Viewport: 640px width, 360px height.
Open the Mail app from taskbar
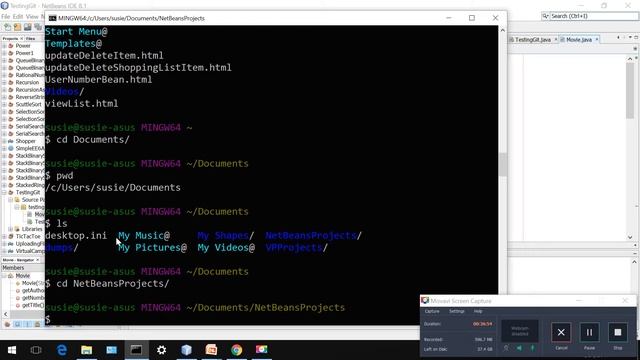click(x=111, y=350)
